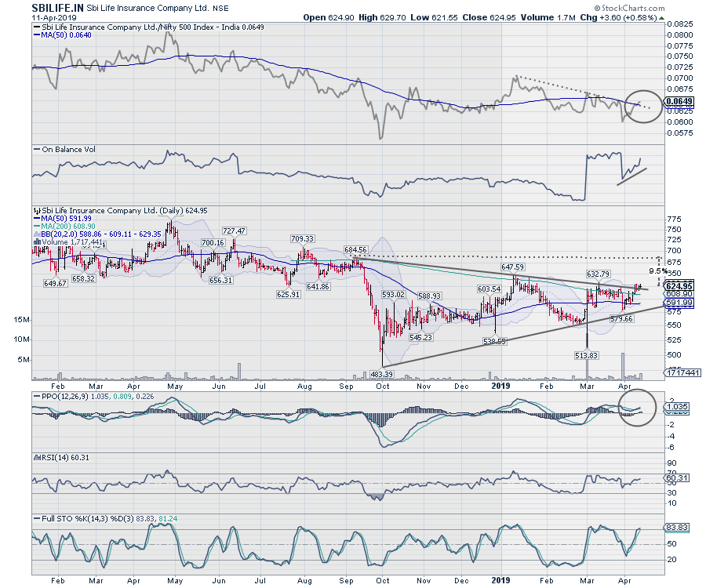Image resolution: width=706 pixels, height=588 pixels.
Task: Select the 591.99 tag on the price axis
Action: [679, 303]
